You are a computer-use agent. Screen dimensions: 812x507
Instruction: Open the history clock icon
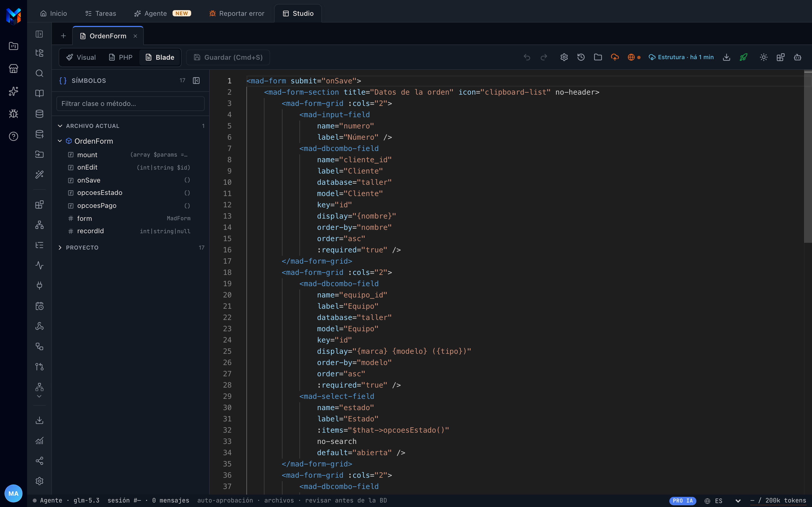pos(581,57)
